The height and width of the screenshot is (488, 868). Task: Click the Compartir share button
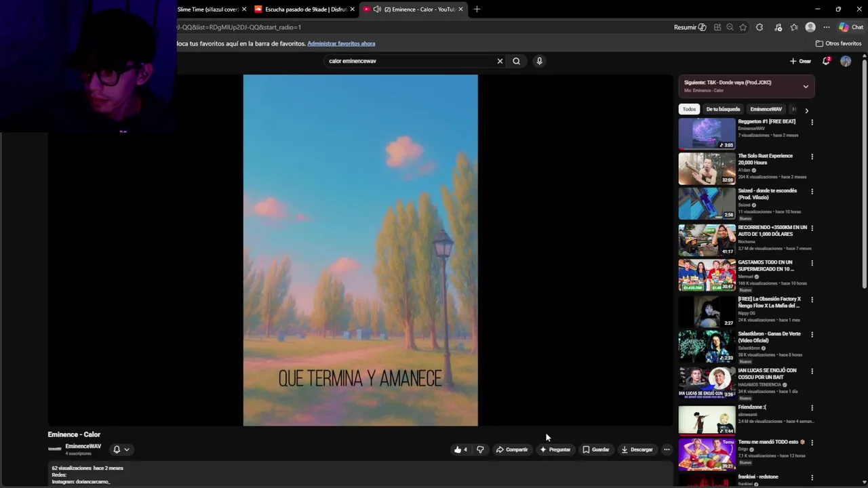[x=512, y=449]
